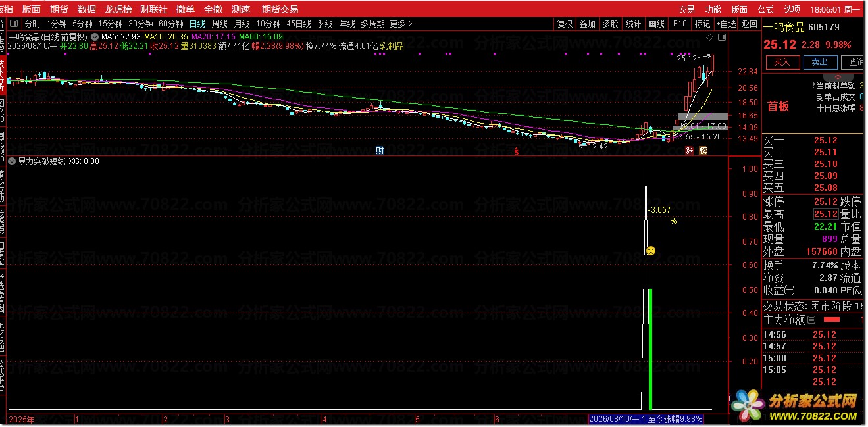
Task: Click the 榜 marker below the chart
Action: (x=703, y=151)
